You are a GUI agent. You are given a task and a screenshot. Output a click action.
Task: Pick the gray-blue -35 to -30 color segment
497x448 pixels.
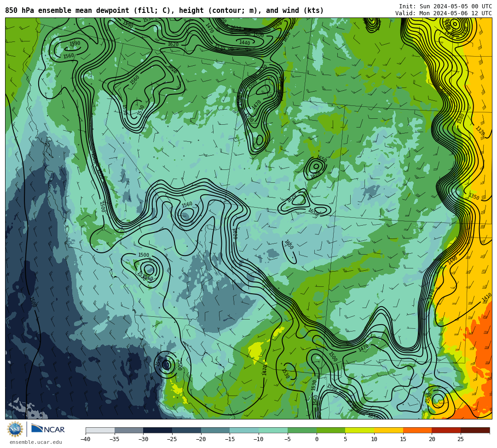[129, 430]
